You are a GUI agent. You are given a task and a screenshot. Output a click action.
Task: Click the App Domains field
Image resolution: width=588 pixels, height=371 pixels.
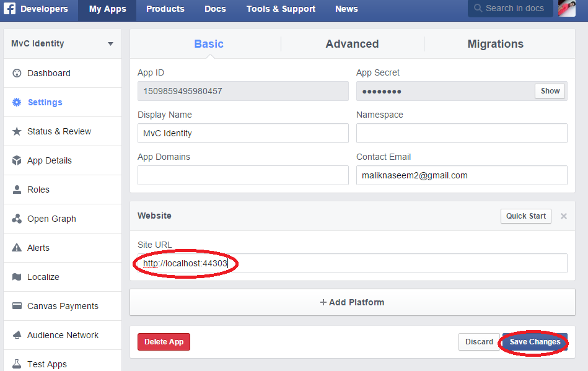click(x=243, y=175)
